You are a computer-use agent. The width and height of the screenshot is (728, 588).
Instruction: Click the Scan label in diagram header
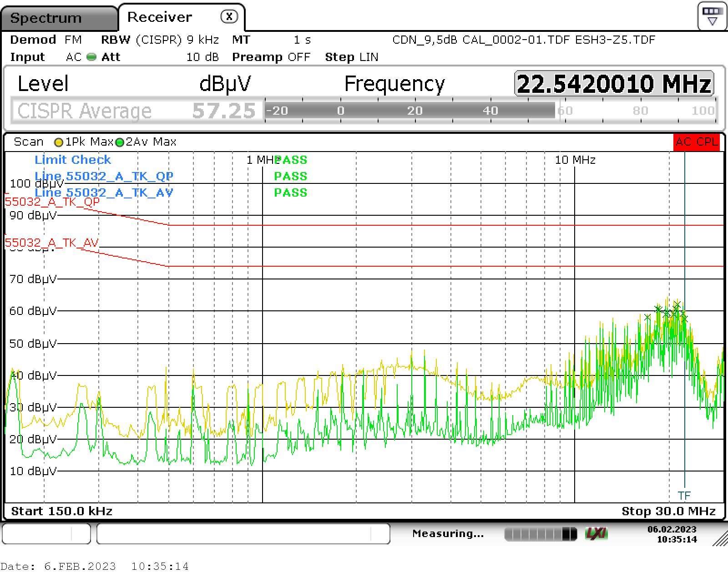pyautogui.click(x=28, y=142)
